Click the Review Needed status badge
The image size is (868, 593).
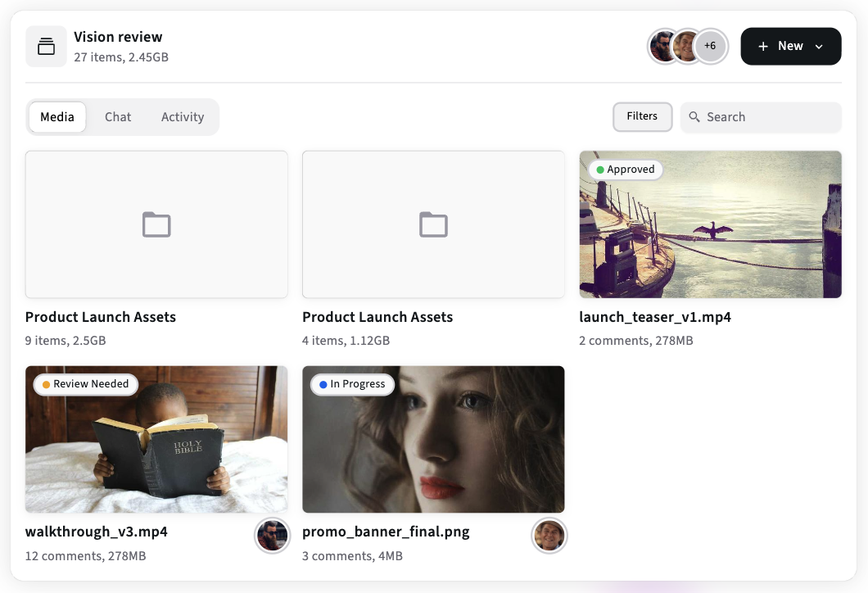pyautogui.click(x=86, y=384)
